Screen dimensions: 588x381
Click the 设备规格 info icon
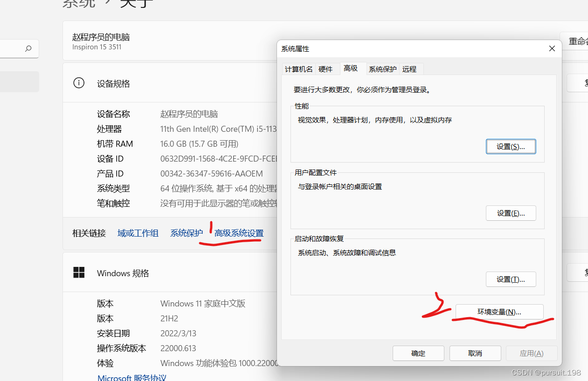[x=79, y=83]
